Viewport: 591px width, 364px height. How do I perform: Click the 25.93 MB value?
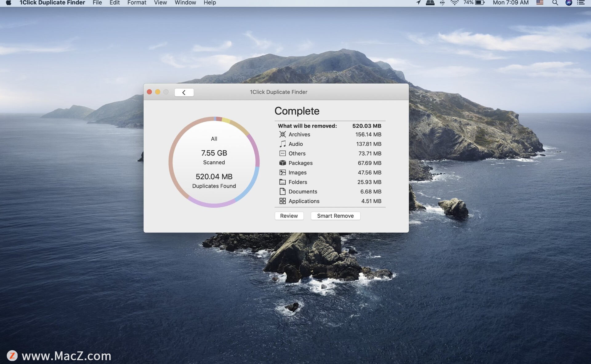point(369,182)
